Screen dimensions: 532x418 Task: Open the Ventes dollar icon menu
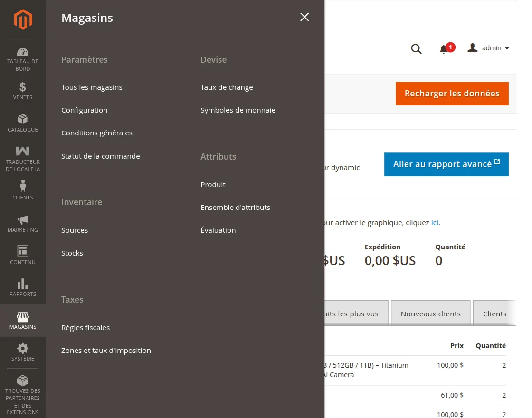pos(23,87)
